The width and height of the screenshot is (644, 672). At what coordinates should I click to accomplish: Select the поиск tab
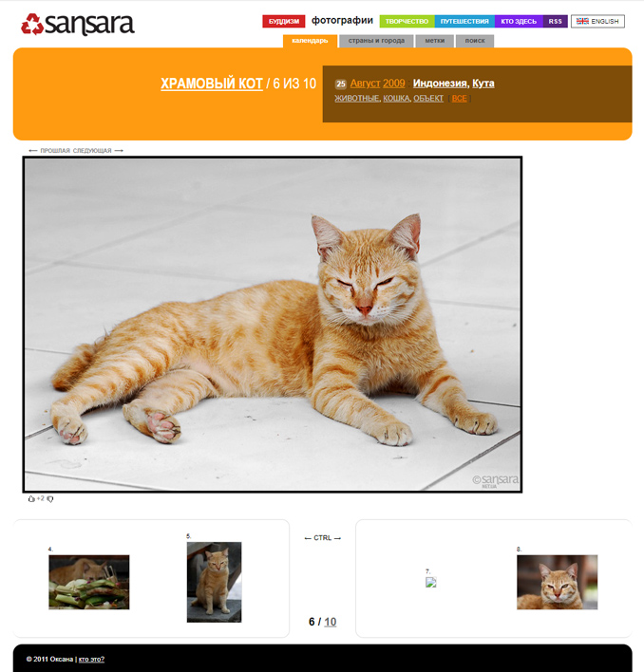475,41
